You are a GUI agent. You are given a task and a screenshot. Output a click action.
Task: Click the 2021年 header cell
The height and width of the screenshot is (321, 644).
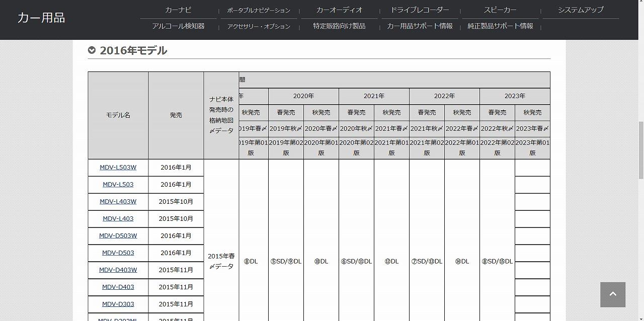pos(374,96)
